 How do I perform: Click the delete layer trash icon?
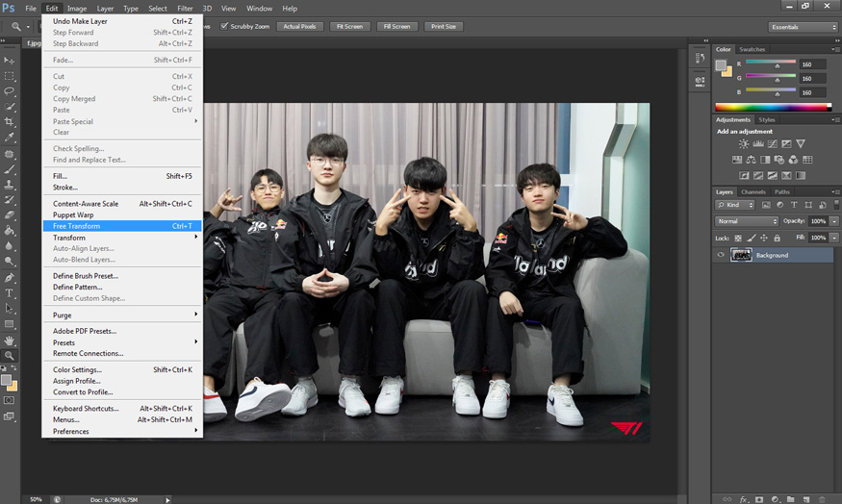[x=821, y=499]
